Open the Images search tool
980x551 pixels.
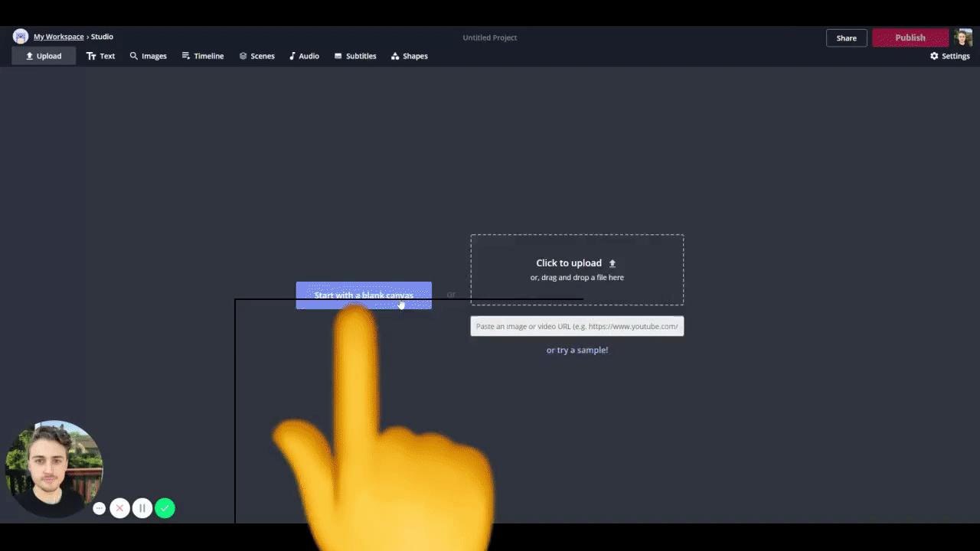[x=148, y=56]
